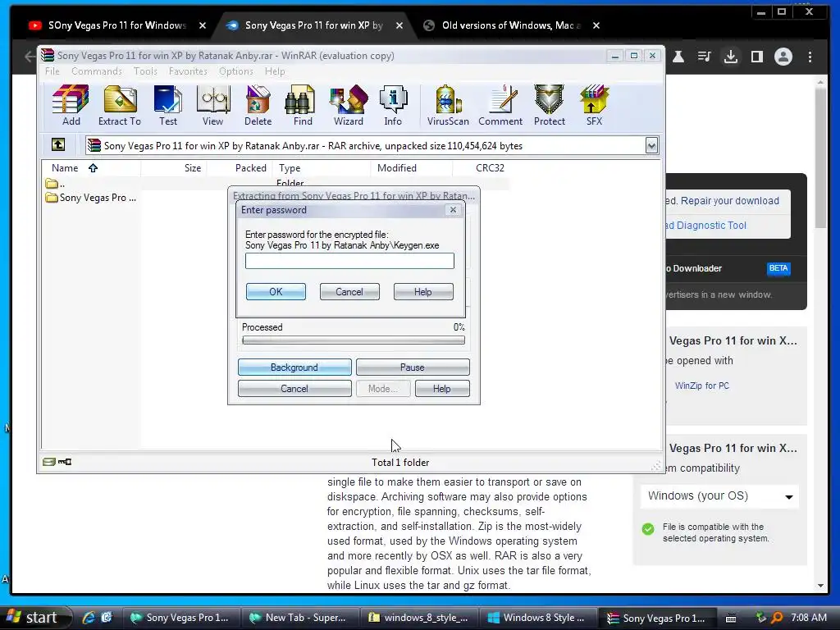Open the Commands menu
Screen dimensions: 840x630
tap(97, 71)
